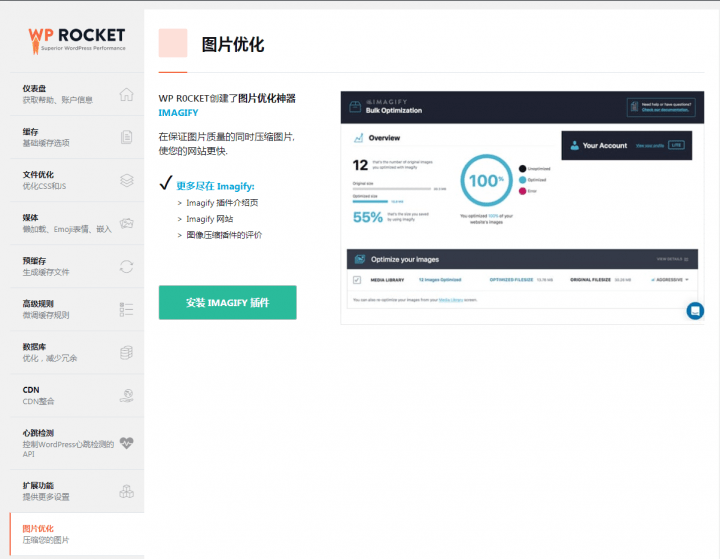This screenshot has width=720, height=559.
Task: Click the blue chat bubble icon
Action: [x=695, y=311]
